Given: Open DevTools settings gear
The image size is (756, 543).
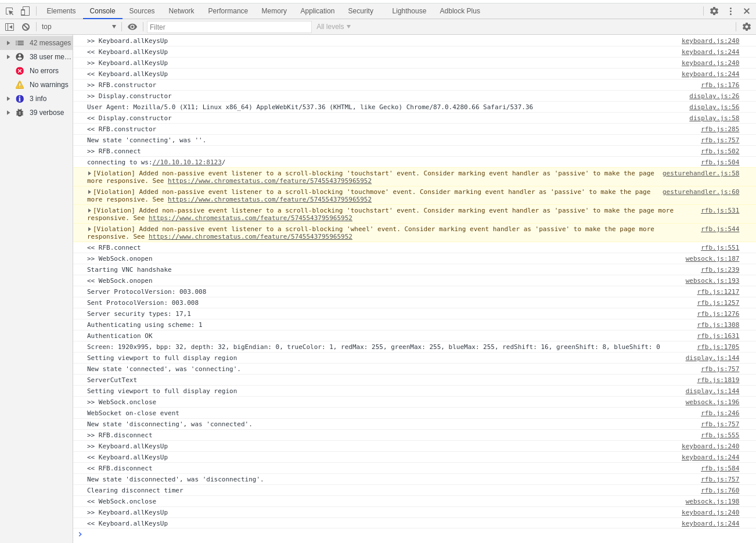Looking at the screenshot, I should point(714,10).
